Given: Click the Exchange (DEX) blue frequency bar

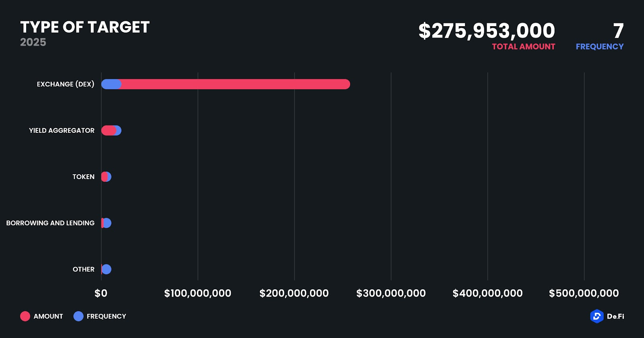Looking at the screenshot, I should pos(111,84).
